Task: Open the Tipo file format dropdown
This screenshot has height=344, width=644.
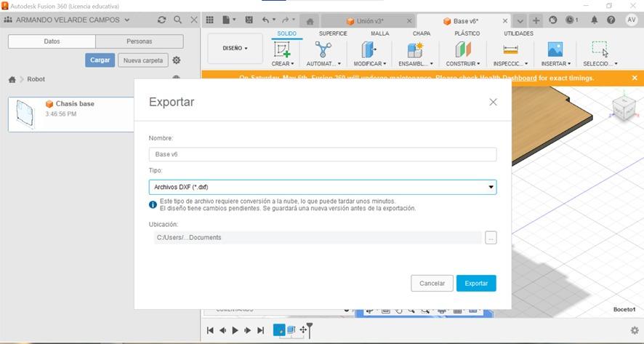Action: point(323,187)
